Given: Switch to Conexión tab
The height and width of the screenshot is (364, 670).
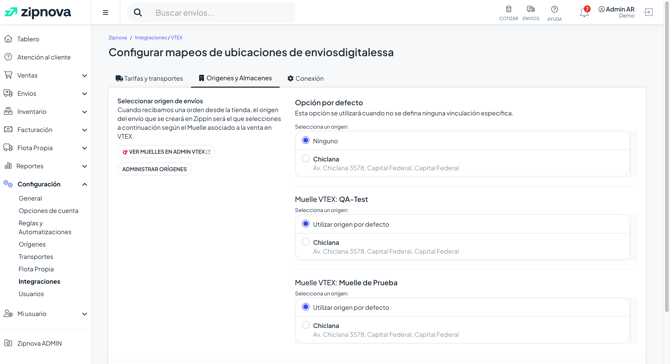Looking at the screenshot, I should tap(306, 79).
